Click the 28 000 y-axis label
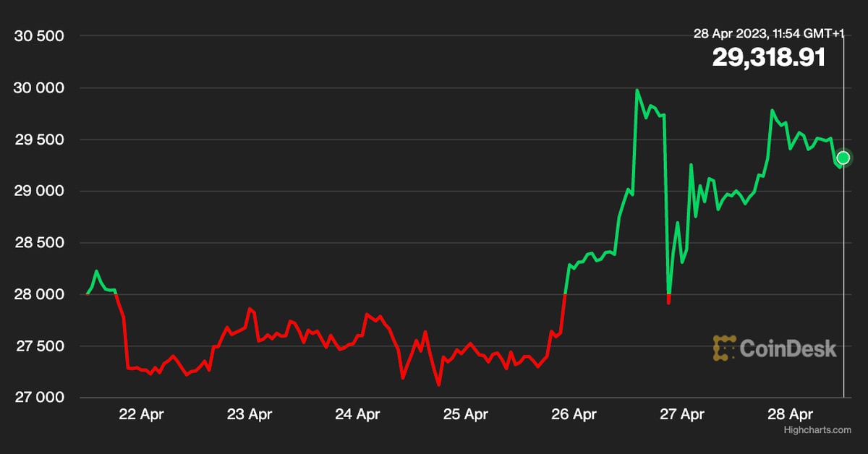Screen dimensions: 868x454 click(x=40, y=295)
